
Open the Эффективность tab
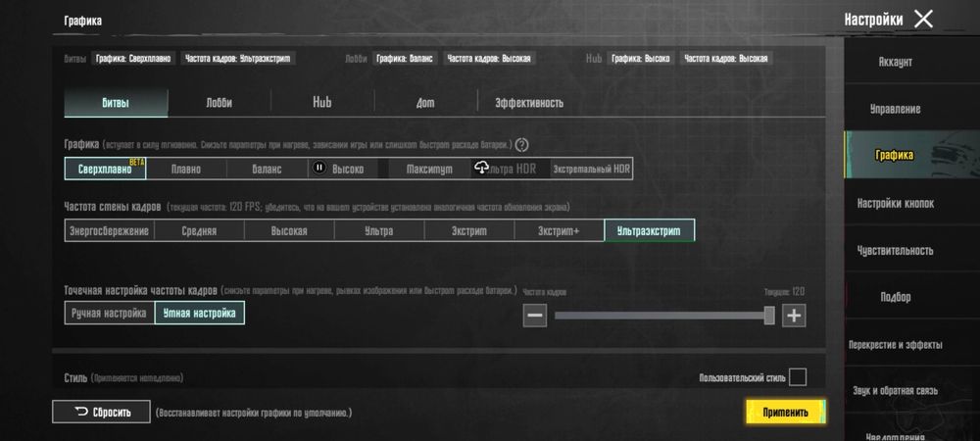click(x=529, y=103)
